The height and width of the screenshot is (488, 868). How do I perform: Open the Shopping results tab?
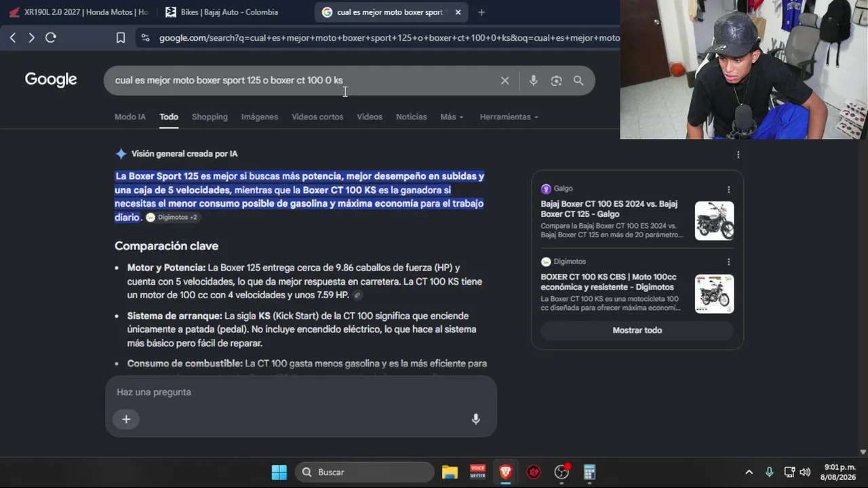(210, 117)
